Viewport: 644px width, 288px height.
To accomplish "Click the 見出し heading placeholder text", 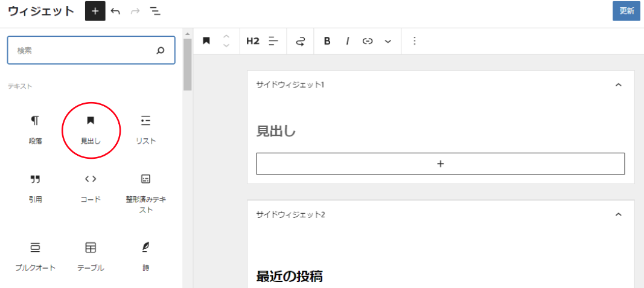I will point(276,131).
